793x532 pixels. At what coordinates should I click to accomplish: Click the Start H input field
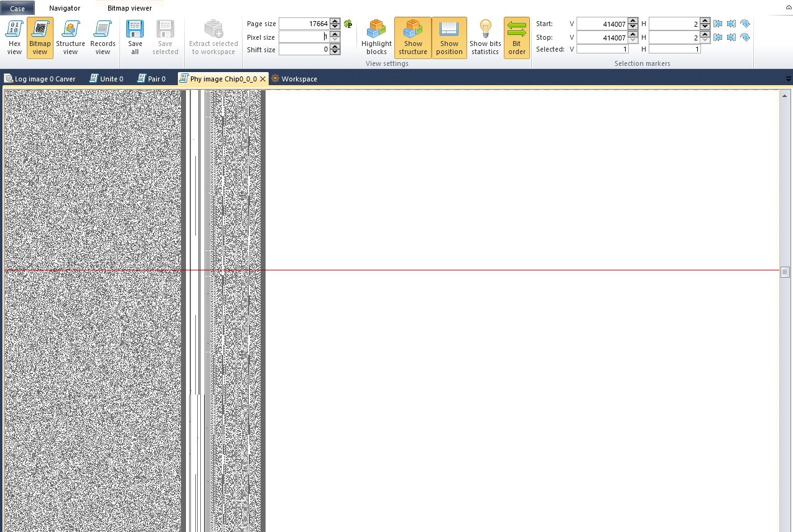(x=674, y=24)
